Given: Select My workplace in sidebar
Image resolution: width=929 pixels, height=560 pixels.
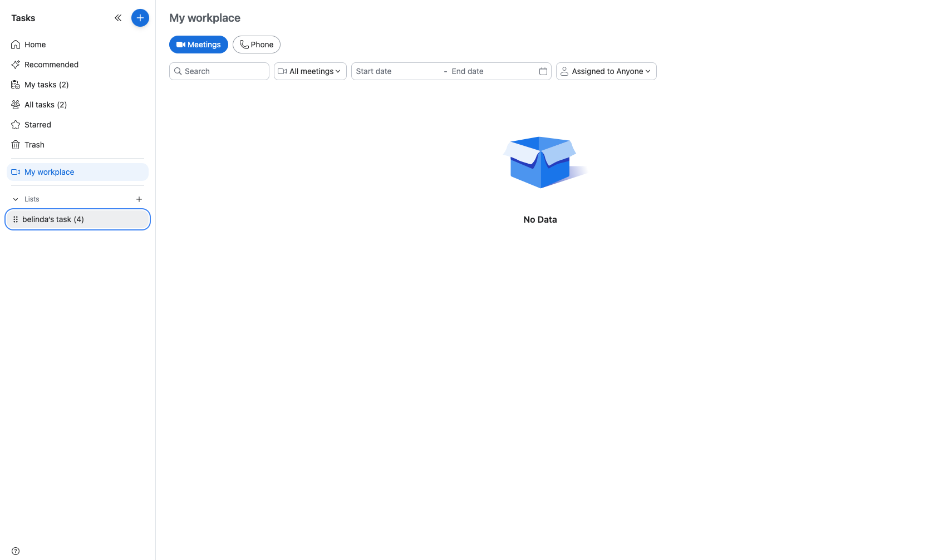Looking at the screenshot, I should pos(77,172).
